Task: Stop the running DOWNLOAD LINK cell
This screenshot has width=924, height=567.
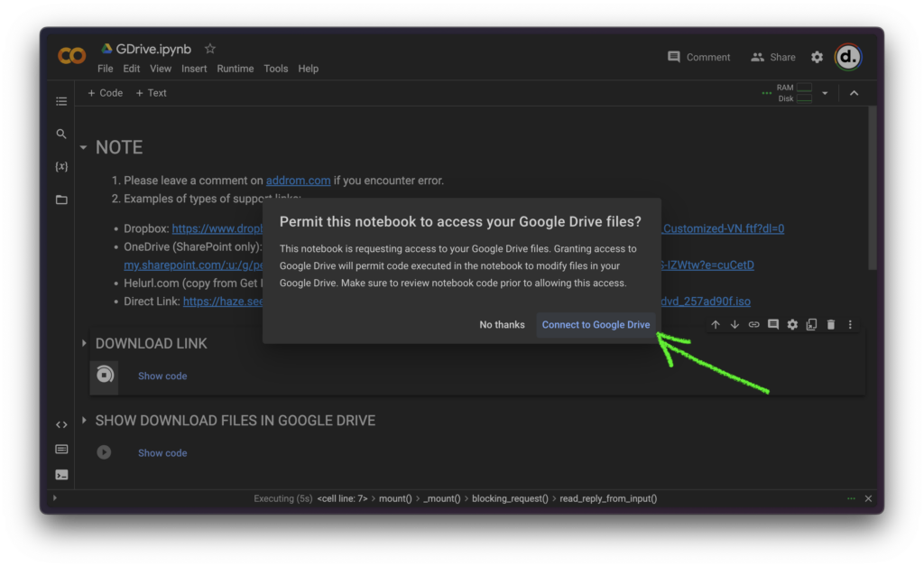Action: coord(105,375)
